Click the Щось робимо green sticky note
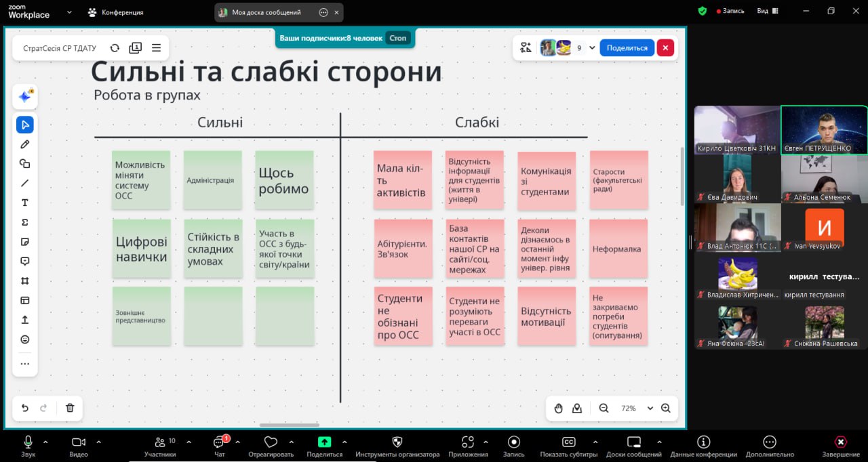Screen dimensions: 868x462 (x=284, y=181)
